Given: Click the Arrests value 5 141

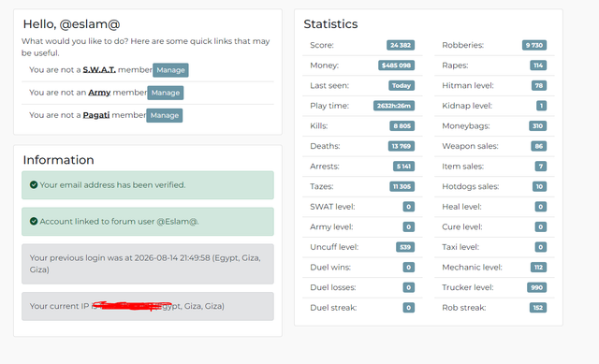Looking at the screenshot, I should click(403, 167).
